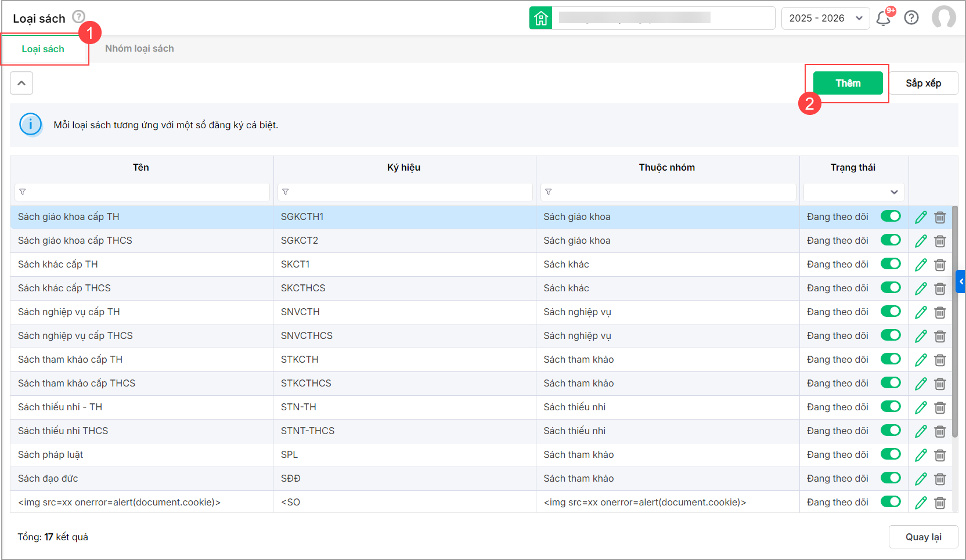Collapse the panel with the up chevron button

click(x=21, y=83)
